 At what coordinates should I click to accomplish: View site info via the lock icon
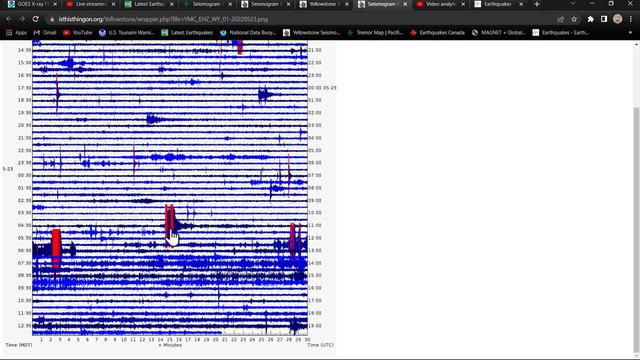coord(52,19)
